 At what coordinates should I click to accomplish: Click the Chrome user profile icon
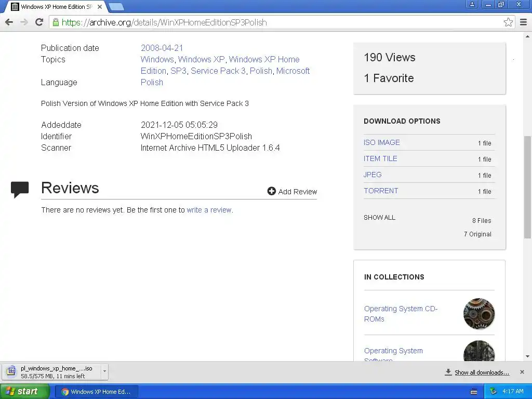472,4
